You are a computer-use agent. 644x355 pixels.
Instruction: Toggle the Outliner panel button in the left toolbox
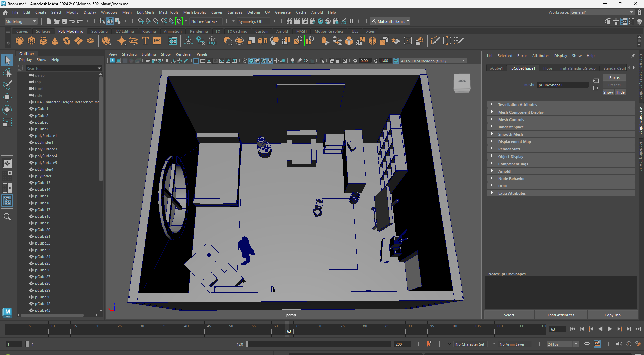[x=7, y=201]
